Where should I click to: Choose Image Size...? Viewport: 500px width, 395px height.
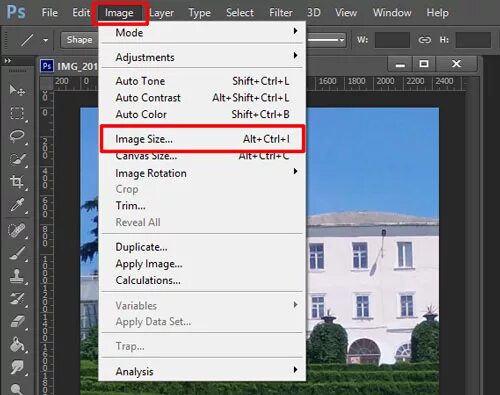point(202,139)
